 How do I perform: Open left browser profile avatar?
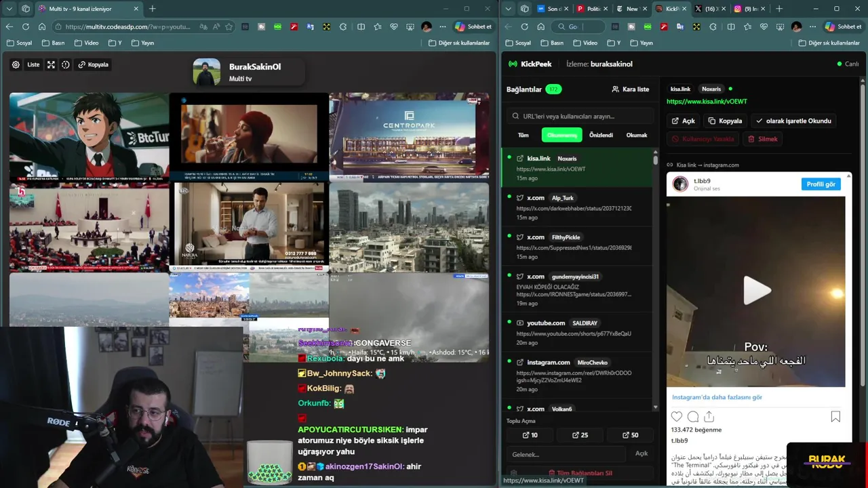pos(427,26)
